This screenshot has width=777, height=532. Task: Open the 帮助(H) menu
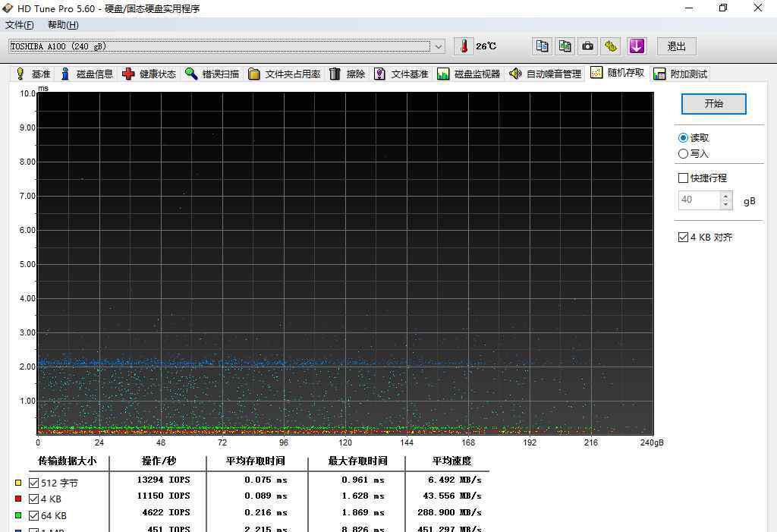[63, 25]
